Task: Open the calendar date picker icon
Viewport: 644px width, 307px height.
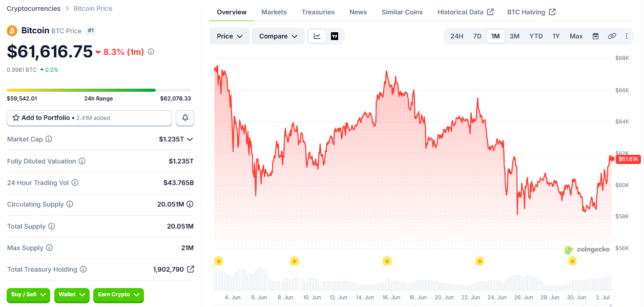Action: click(595, 36)
